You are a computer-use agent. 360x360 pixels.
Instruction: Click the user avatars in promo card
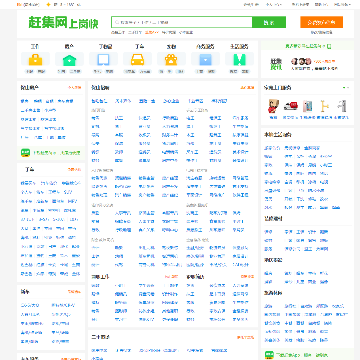301,61
